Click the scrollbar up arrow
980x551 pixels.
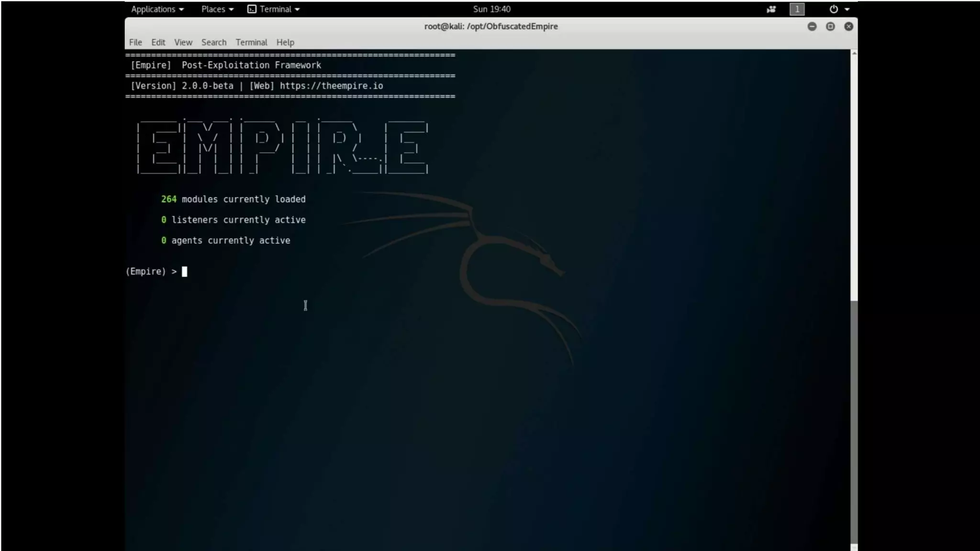point(854,54)
